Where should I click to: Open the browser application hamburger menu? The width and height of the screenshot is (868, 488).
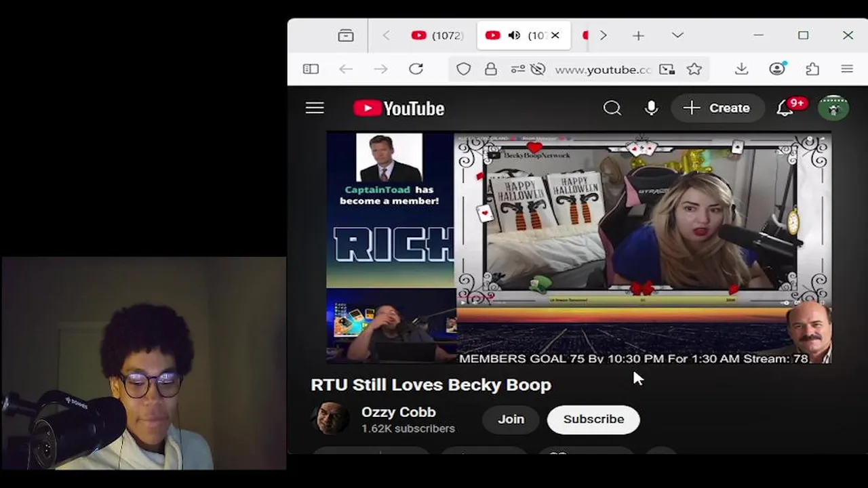[x=847, y=69]
